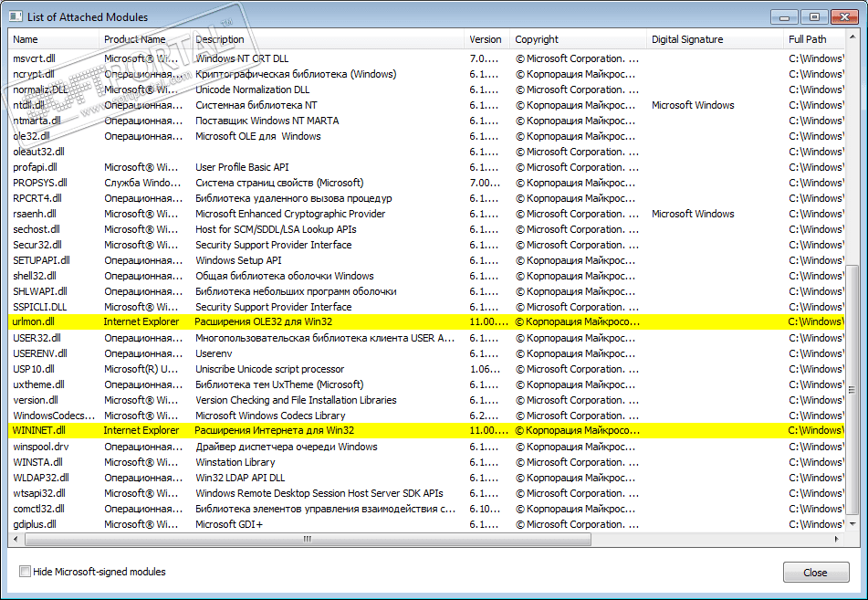Image resolution: width=868 pixels, height=600 pixels.
Task: Select the msvcrt.dll row
Action: coord(426,58)
